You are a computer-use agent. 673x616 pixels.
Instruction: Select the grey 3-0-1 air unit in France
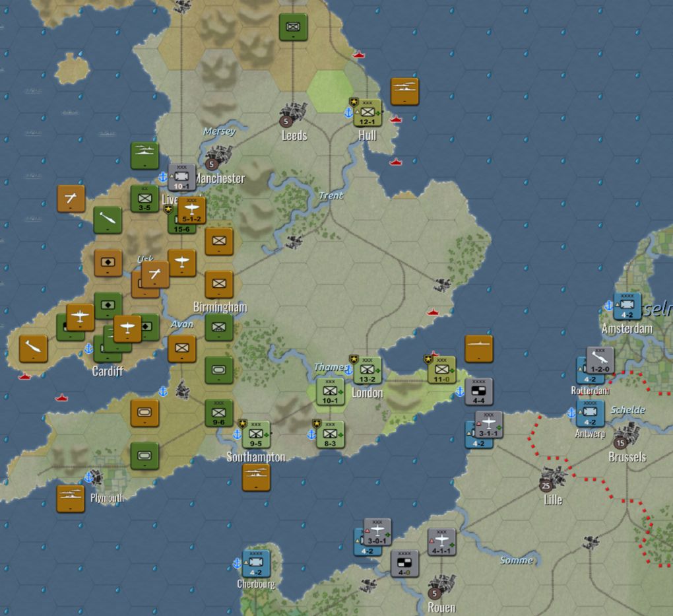(x=377, y=532)
